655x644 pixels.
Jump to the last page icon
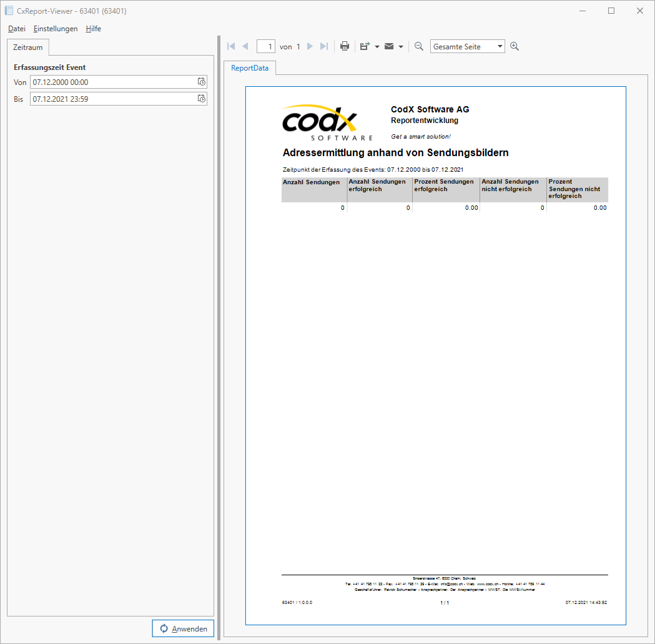pos(323,46)
